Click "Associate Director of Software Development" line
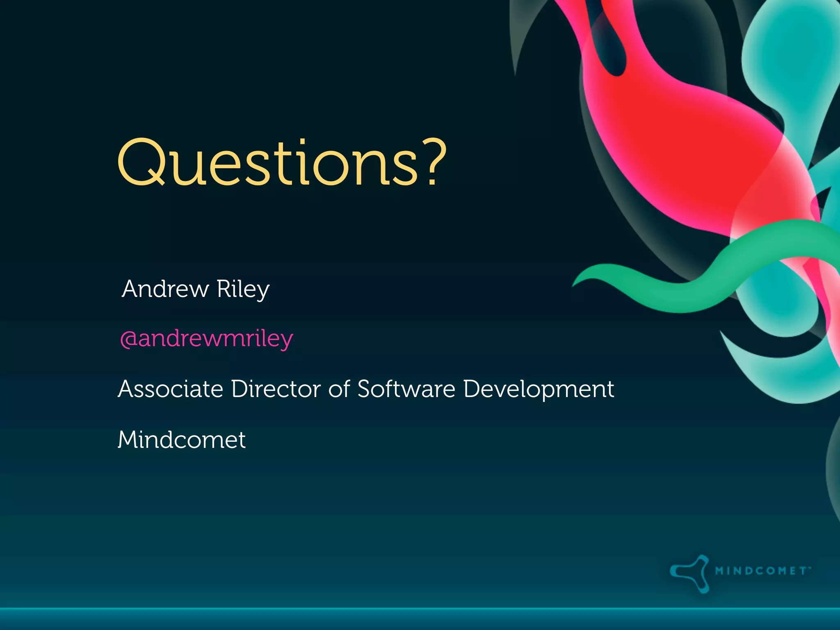Image resolution: width=840 pixels, height=630 pixels. coord(366,389)
